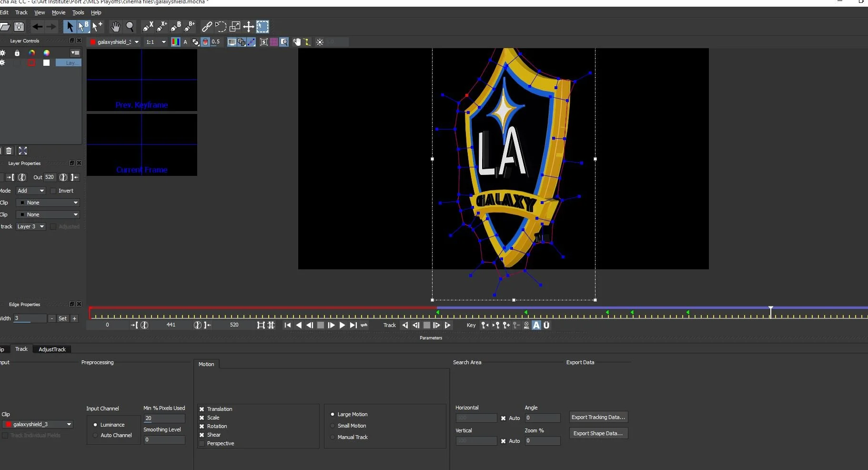
Task: Open the Tools menu
Action: [x=78, y=12]
